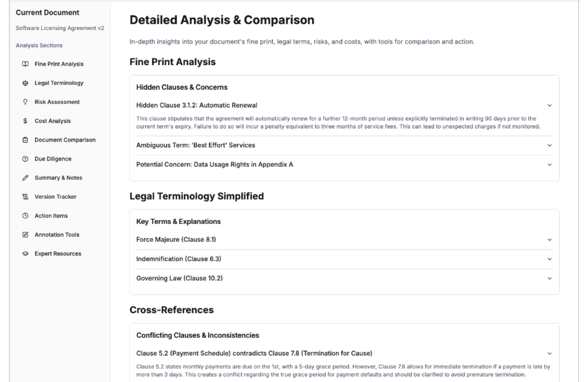This screenshot has height=382, width=588.
Task: Collapse the Clause 5.2 contradiction item
Action: 549,354
